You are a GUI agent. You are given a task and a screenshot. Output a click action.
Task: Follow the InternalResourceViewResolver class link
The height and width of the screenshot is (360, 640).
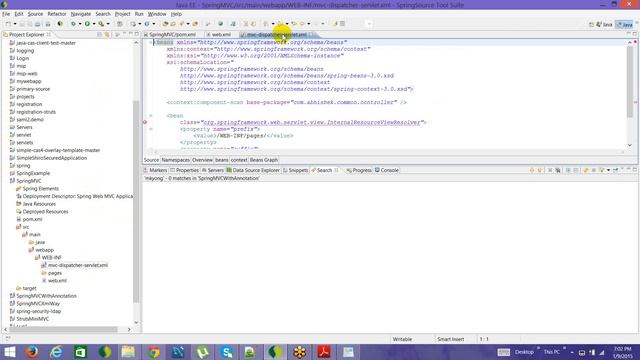coord(311,122)
